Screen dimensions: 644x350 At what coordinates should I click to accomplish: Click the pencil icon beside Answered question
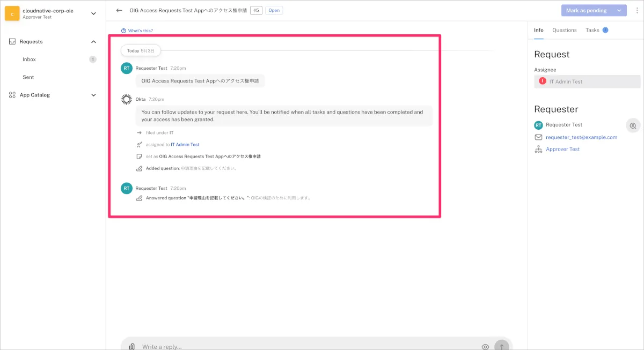tap(139, 198)
